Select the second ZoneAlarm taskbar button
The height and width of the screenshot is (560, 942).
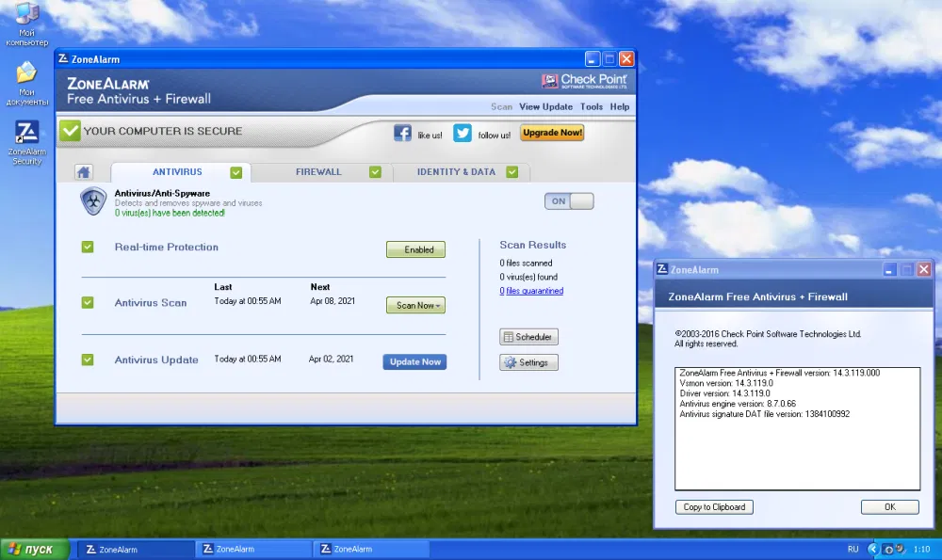[x=253, y=550]
